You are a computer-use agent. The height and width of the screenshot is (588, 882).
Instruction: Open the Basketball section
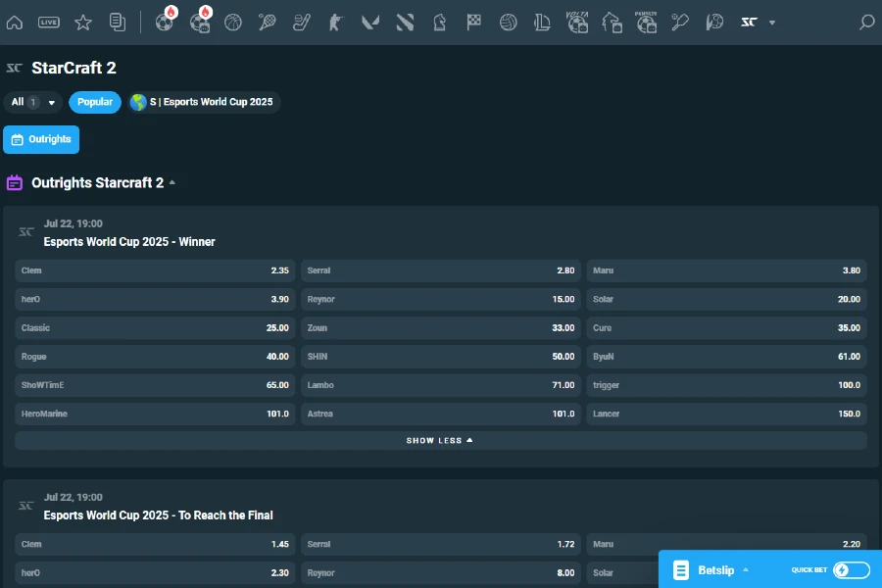click(232, 22)
